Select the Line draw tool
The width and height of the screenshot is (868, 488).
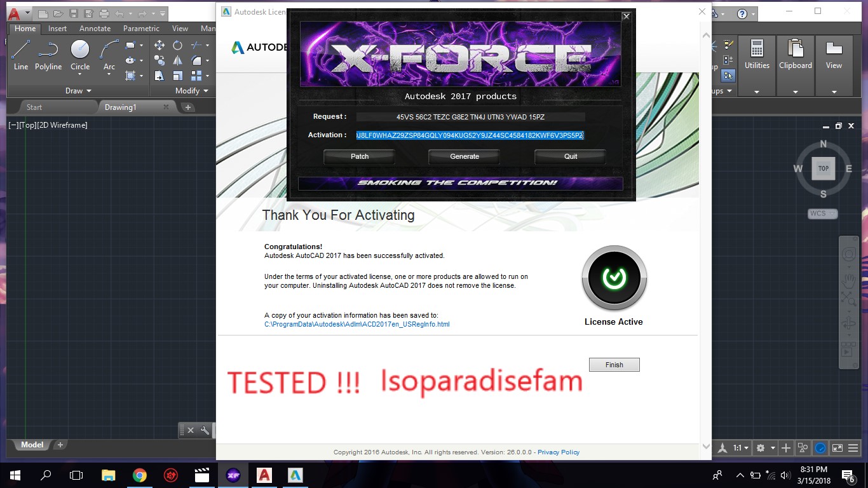click(x=21, y=55)
